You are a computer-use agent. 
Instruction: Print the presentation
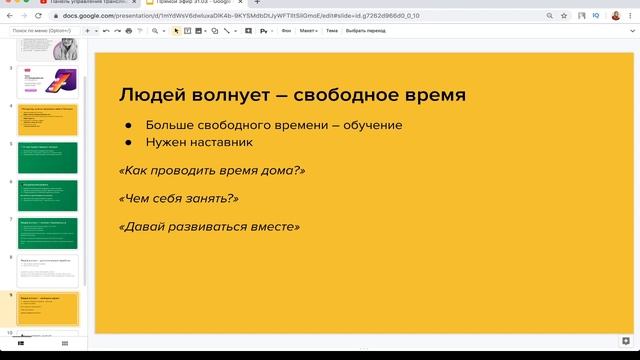pos(129,31)
